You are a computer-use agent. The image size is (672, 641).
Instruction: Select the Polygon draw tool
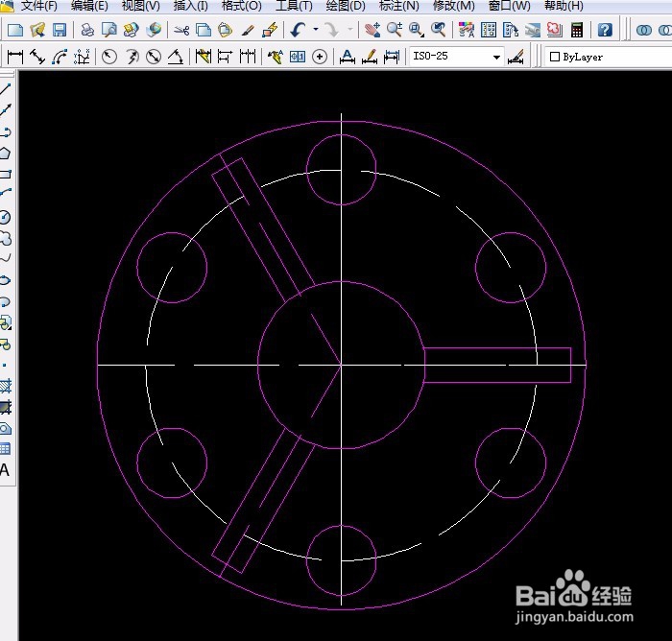click(6, 153)
